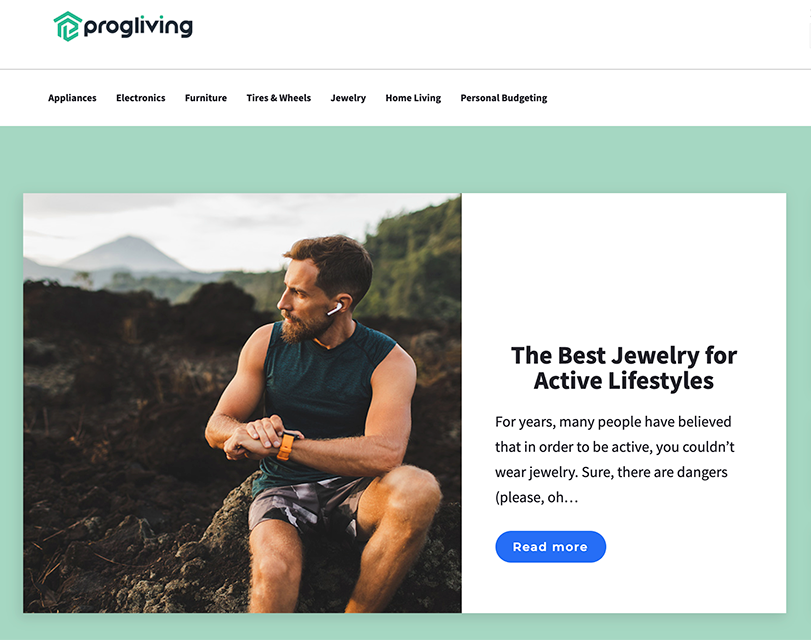Click the orange smartwatch in the photo
Viewport: 811px width, 640px height.
tap(286, 445)
